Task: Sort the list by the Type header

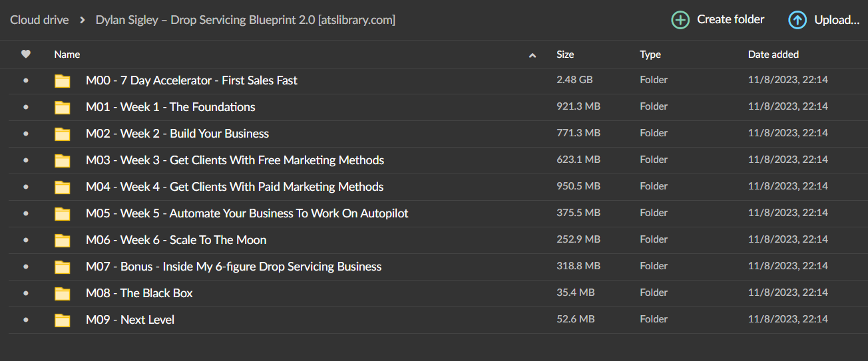Action: click(650, 55)
